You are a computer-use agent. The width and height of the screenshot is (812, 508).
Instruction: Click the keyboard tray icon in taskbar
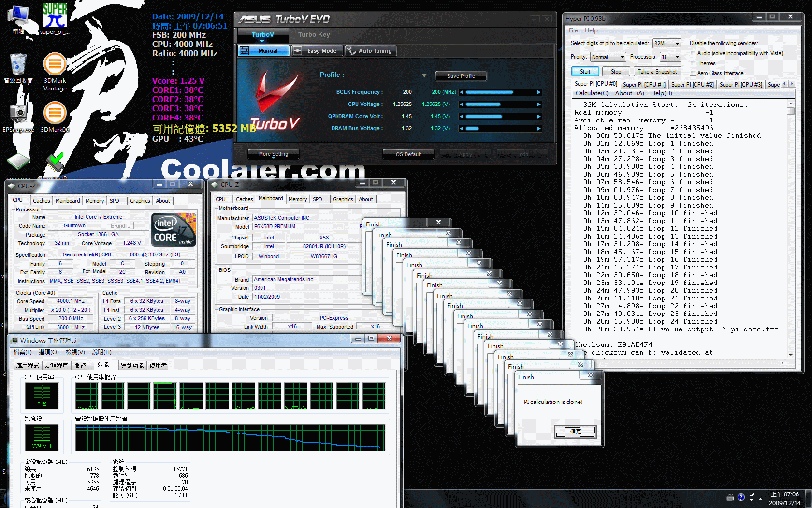730,497
